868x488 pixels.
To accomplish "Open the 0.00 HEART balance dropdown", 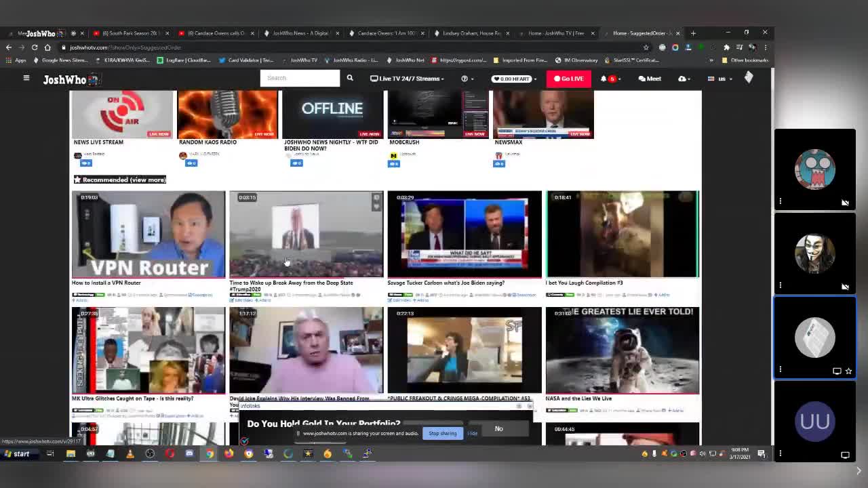I will click(x=514, y=79).
